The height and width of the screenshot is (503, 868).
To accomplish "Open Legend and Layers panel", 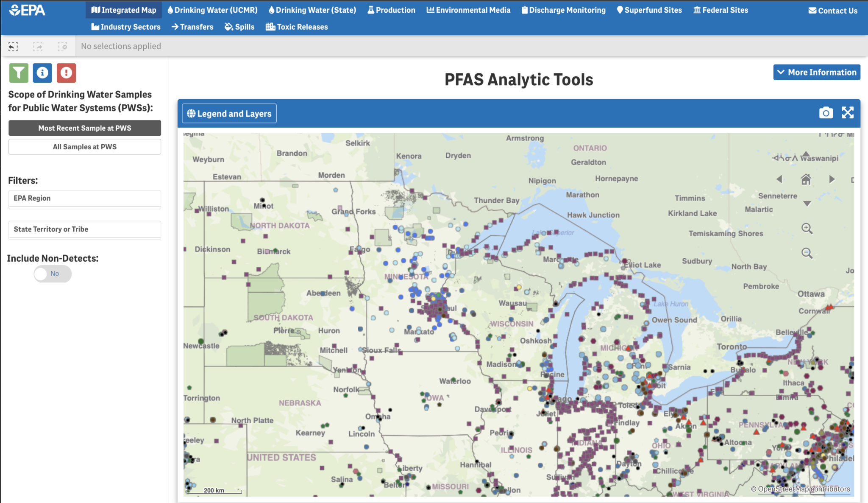I will [x=229, y=114].
